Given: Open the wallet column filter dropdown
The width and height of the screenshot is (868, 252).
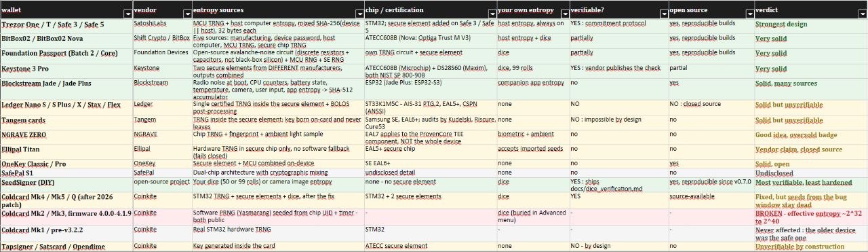Looking at the screenshot, I should pyautogui.click(x=127, y=14).
